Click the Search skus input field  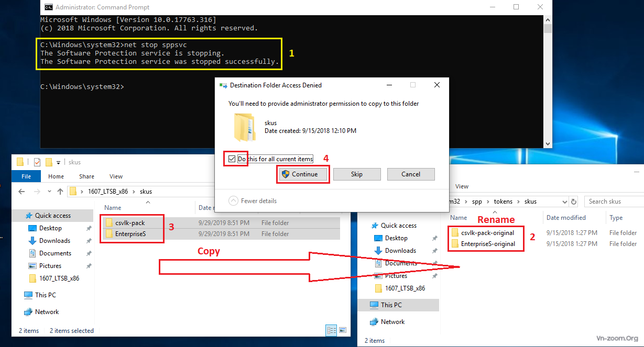(x=613, y=202)
